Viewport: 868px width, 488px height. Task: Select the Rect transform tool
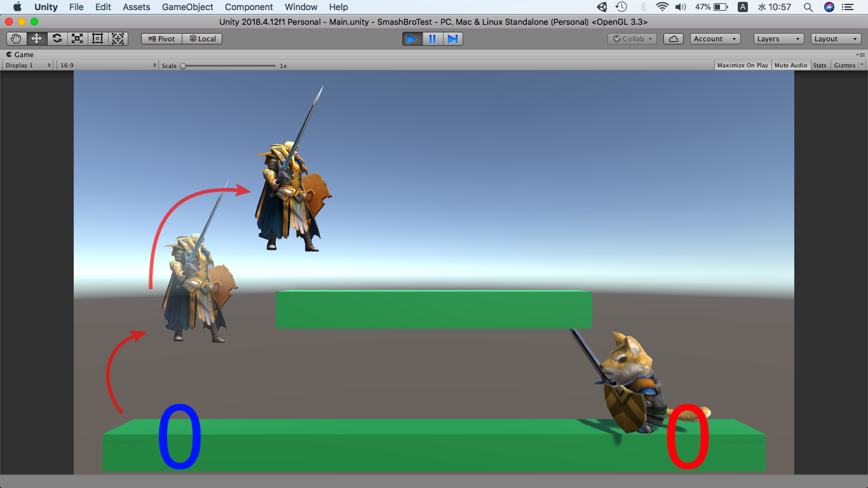[x=98, y=39]
